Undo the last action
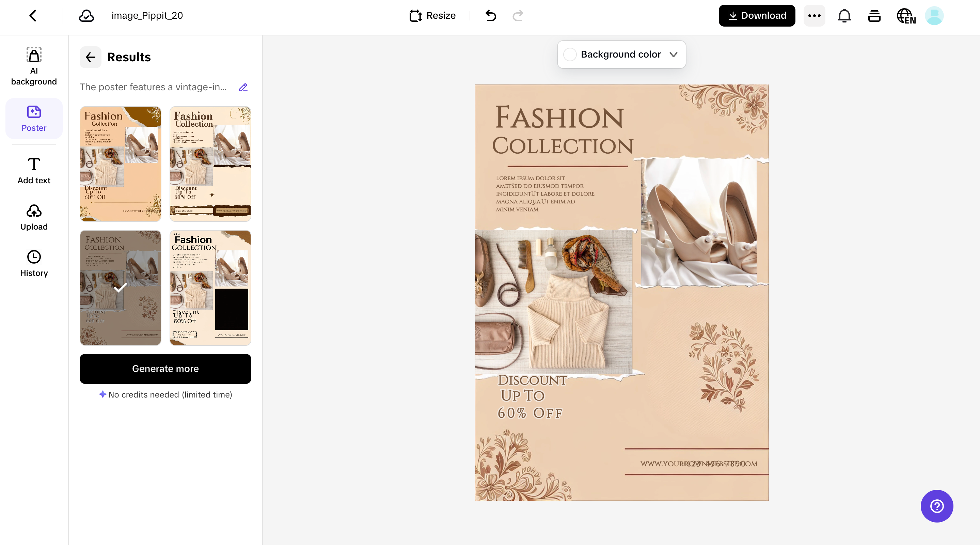The width and height of the screenshot is (980, 545). tap(491, 16)
